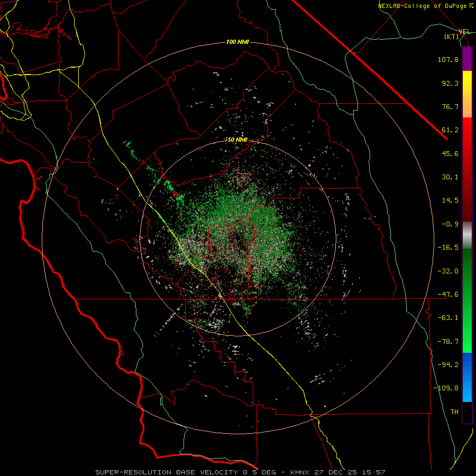Image resolution: width=476 pixels, height=476 pixels.
Task: Select the 61.2 velocity scale value
Action: [x=450, y=130]
